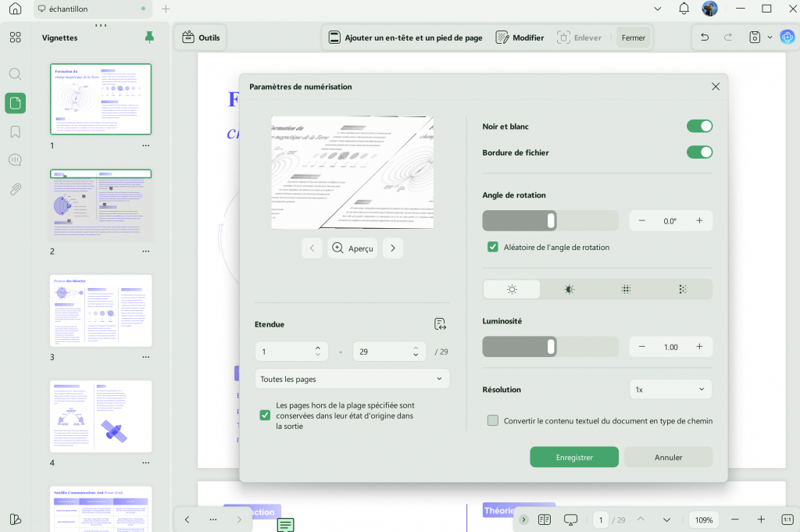Select the page thumbnails sidebar icon
Image resolution: width=800 pixels, height=532 pixels.
(x=16, y=103)
